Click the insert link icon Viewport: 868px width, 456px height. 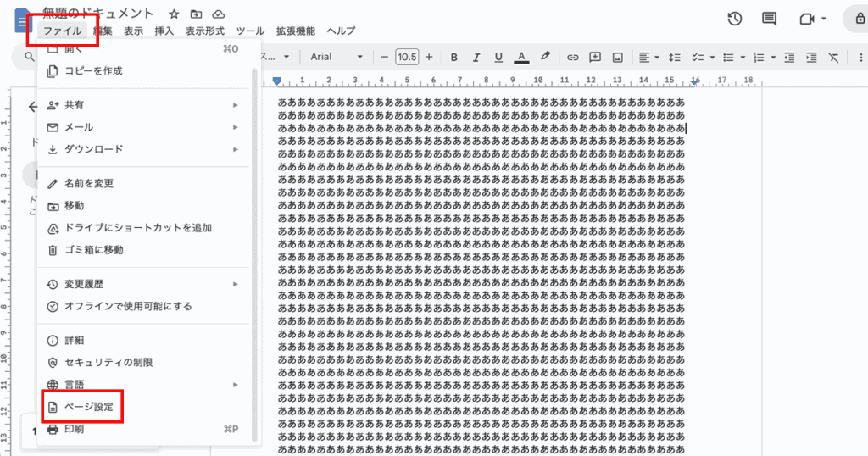(573, 57)
